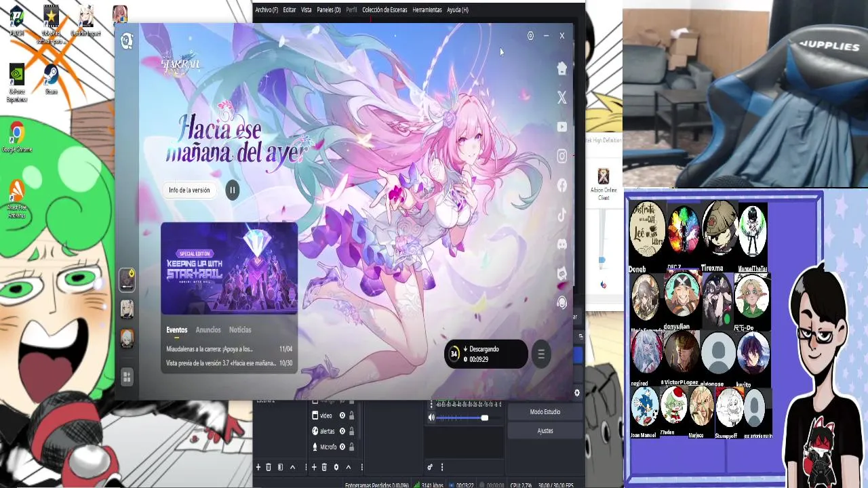Open the customer support headset icon

[561, 303]
